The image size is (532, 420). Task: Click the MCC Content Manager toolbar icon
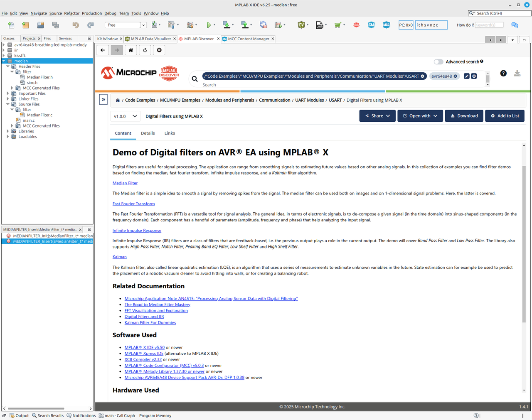pyautogui.click(x=371, y=25)
